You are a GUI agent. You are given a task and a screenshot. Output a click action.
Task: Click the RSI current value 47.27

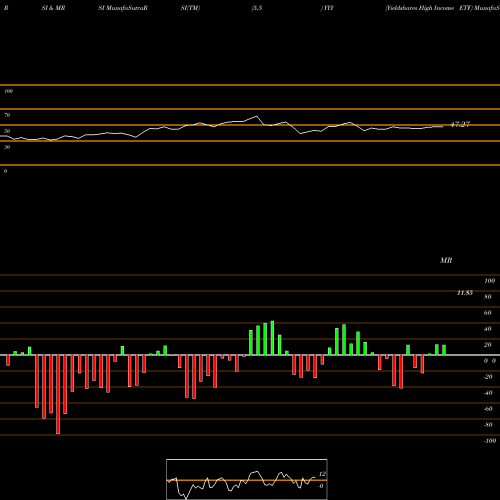(x=460, y=124)
